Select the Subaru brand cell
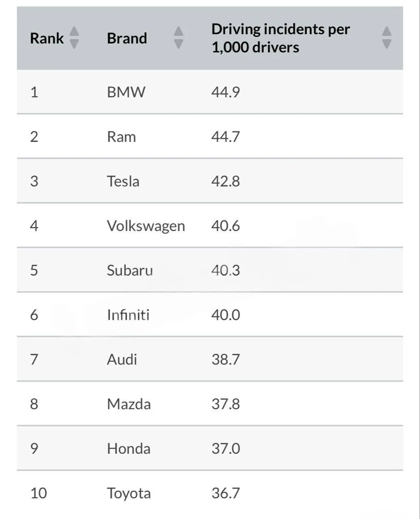This screenshot has width=420, height=519. [x=130, y=270]
